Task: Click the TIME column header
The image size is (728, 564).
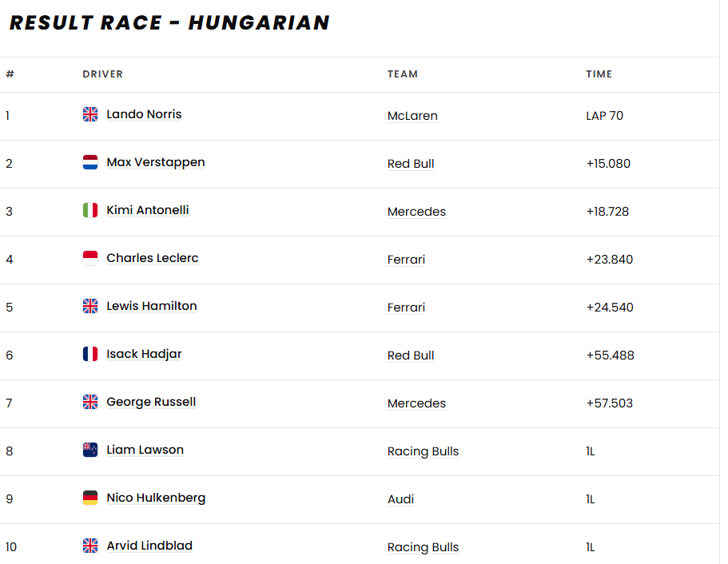Action: coord(599,74)
